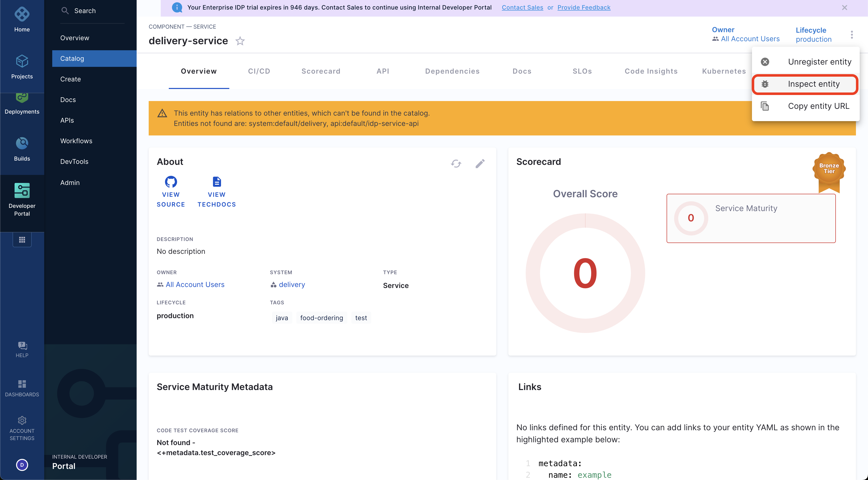Open Builds module in left rail
Image resolution: width=868 pixels, height=480 pixels.
pos(22,149)
